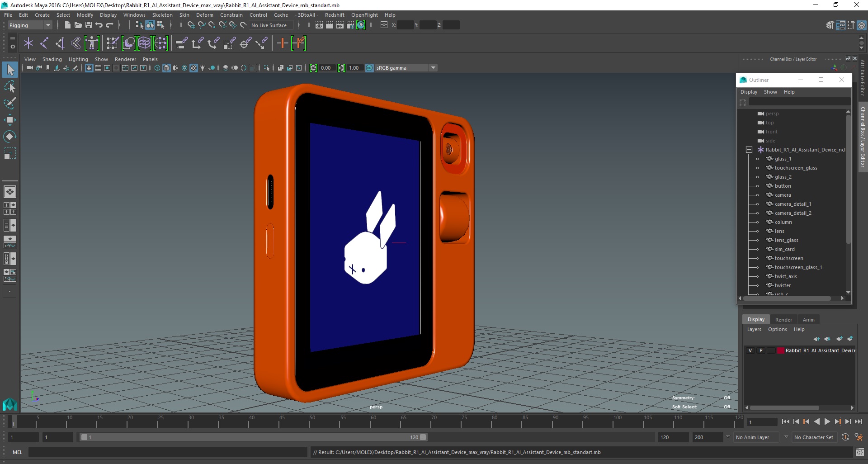Click the No Live Surface field
Viewport: 868px width, 464px height.
click(271, 25)
